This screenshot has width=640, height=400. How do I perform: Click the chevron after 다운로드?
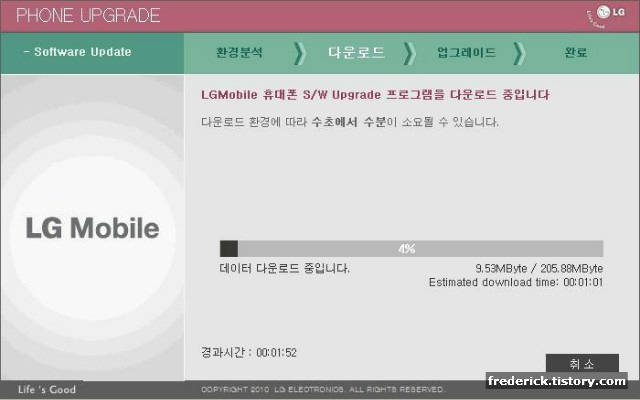409,53
